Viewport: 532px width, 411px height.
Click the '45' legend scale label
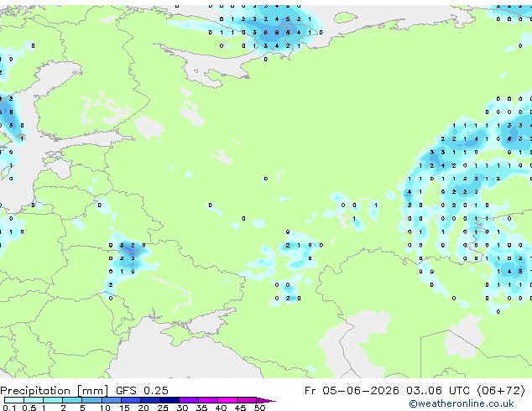240,408
